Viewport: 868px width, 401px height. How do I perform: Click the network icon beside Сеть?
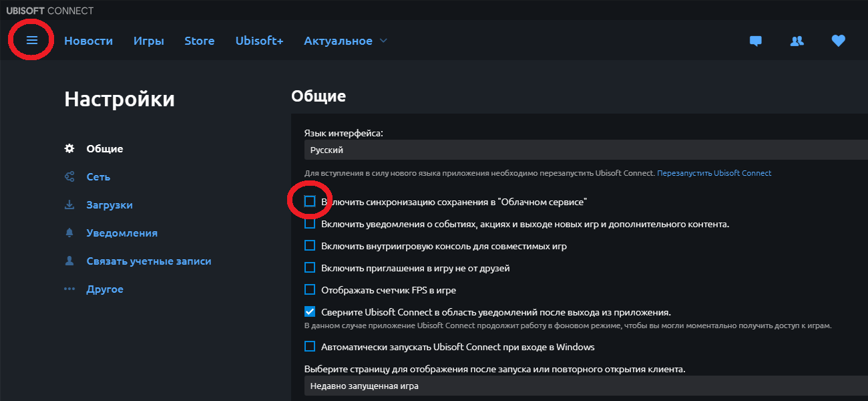[x=69, y=177]
